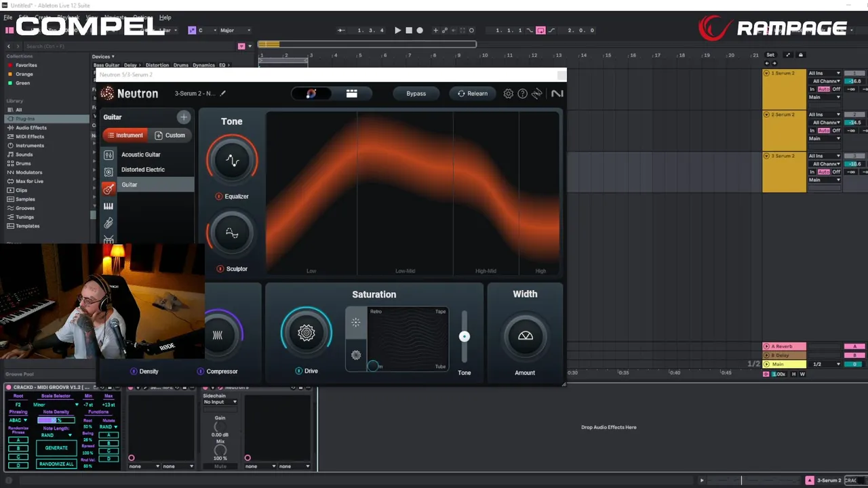Adjust the Saturation Tone vertical slider
The height and width of the screenshot is (488, 868).
(465, 336)
